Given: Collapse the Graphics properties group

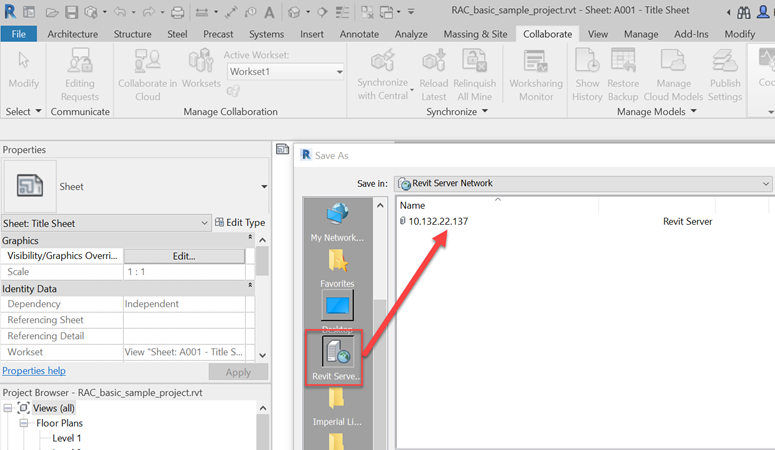Looking at the screenshot, I should point(250,237).
